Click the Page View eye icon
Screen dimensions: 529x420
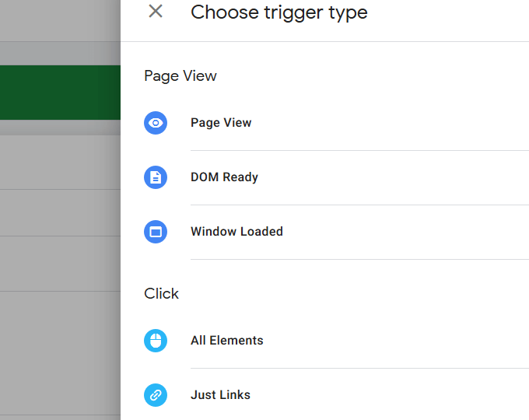tap(156, 123)
